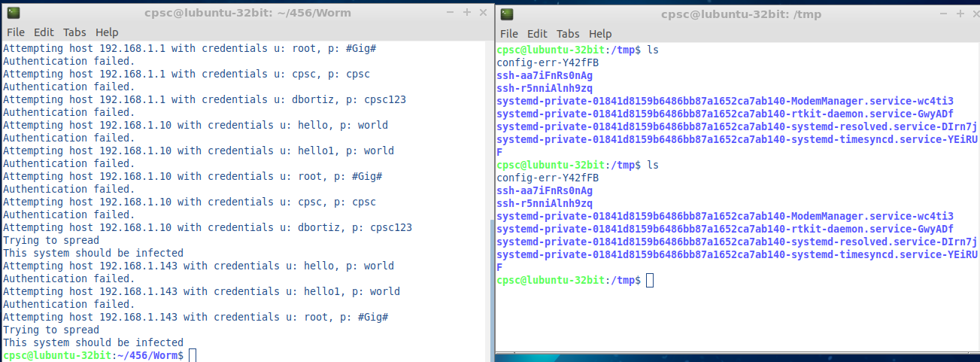Maximize the ~/456/Worm terminal window

point(466,12)
